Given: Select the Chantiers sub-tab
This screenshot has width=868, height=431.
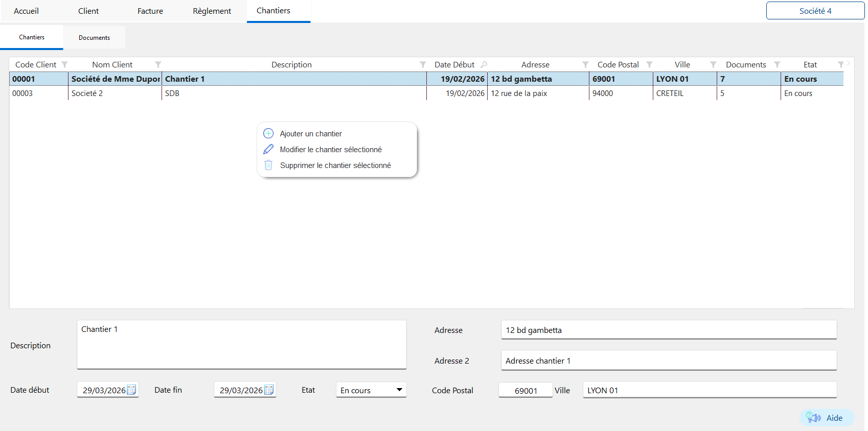Looking at the screenshot, I should click(x=32, y=37).
